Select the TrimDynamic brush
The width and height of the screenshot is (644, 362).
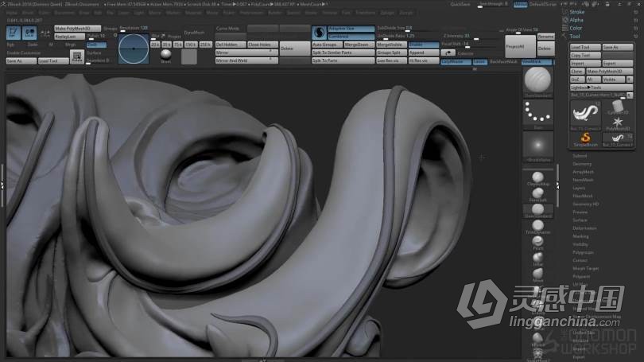537,226
